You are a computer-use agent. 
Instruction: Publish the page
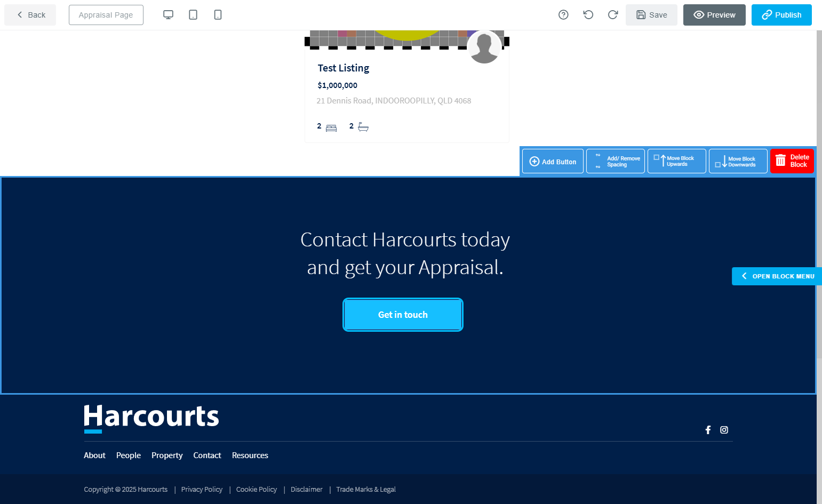781,15
